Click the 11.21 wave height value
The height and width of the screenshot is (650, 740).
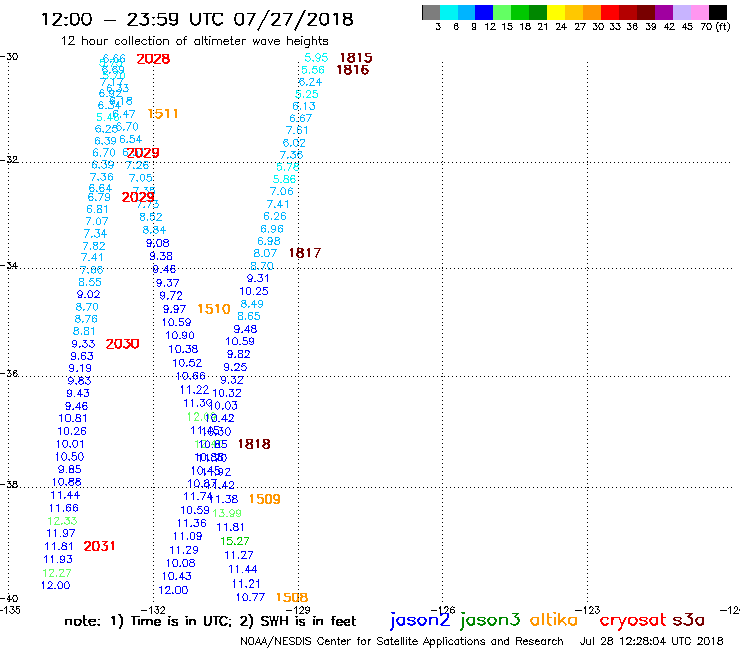[246, 584]
